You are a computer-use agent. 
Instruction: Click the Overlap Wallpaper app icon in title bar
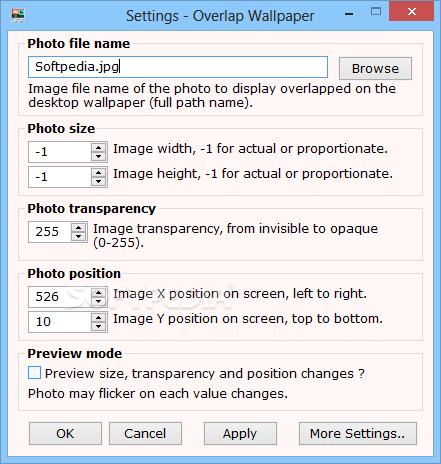pos(18,15)
